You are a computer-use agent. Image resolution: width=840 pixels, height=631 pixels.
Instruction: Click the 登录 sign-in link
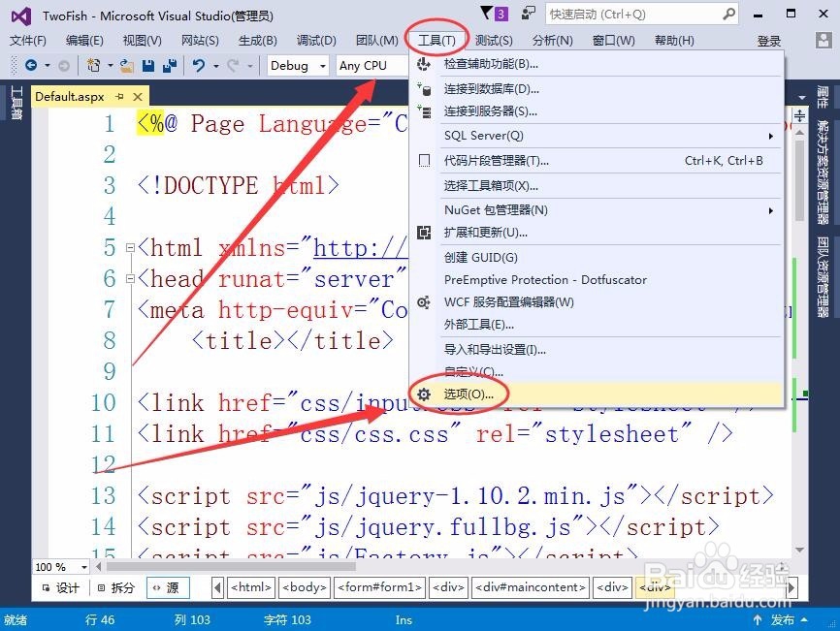pos(767,41)
